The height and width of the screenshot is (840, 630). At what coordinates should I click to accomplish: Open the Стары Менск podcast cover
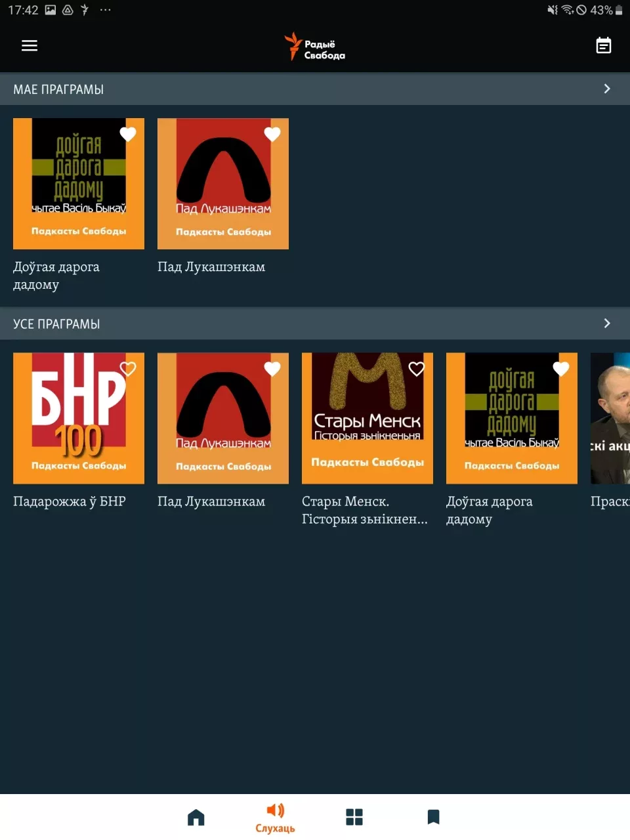point(367,419)
